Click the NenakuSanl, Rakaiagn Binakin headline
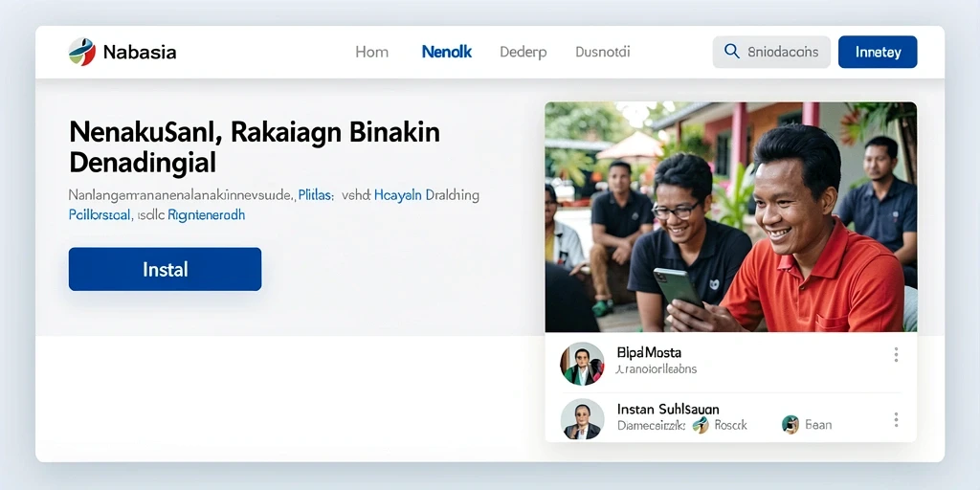 click(255, 147)
